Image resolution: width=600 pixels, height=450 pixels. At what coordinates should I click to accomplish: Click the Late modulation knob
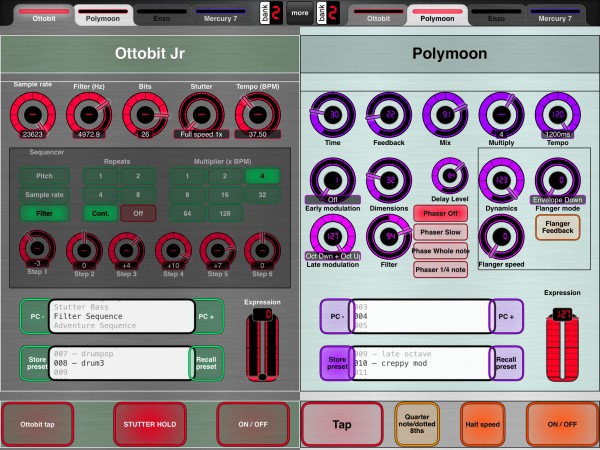coord(333,236)
